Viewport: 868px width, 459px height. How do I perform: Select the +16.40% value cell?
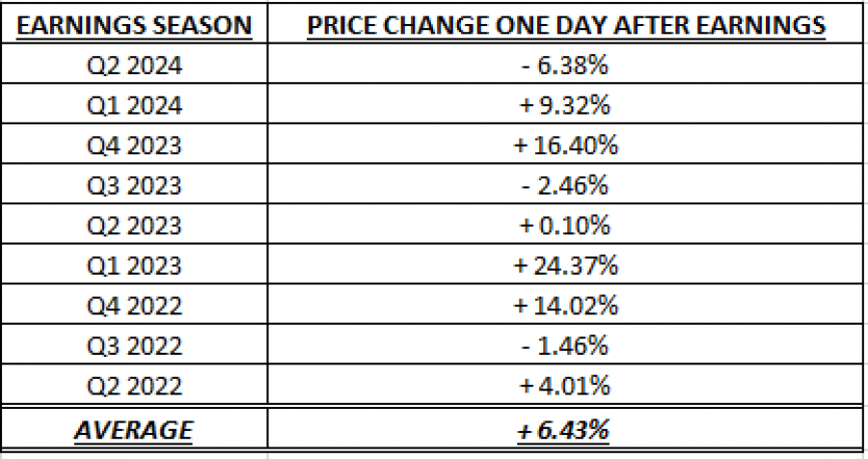click(x=566, y=145)
